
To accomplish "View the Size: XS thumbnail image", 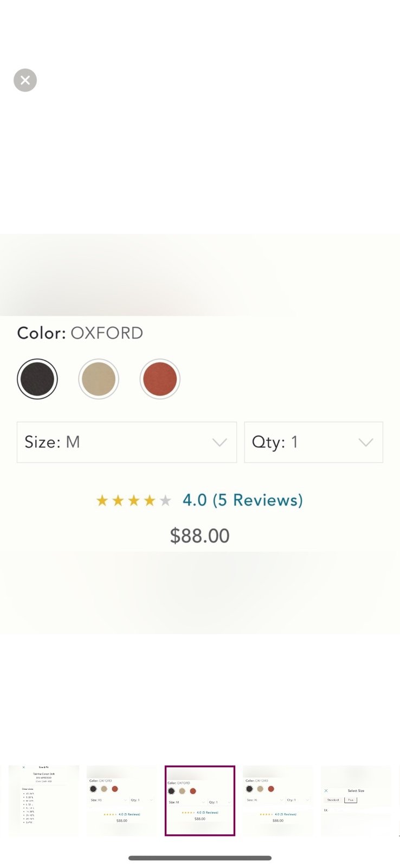I will click(x=121, y=800).
